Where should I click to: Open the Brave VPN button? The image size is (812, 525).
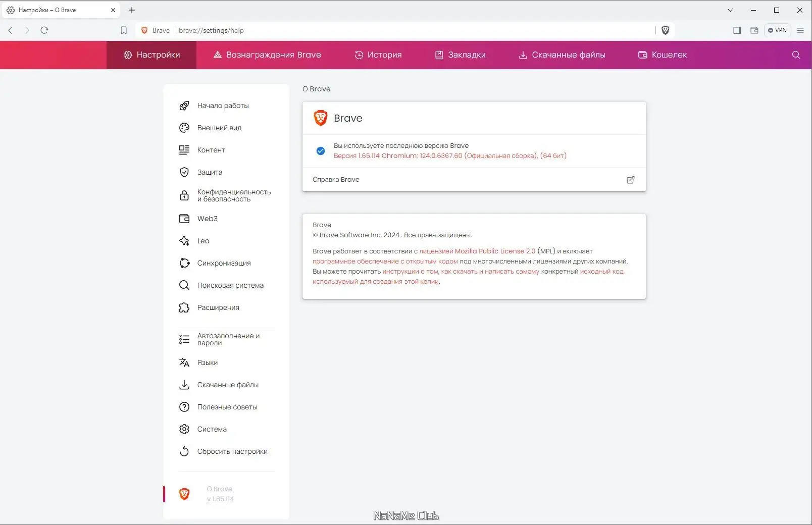coord(777,30)
